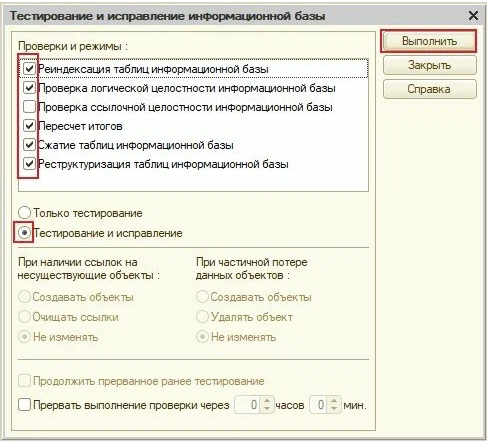
Task: Enable Проверка ссылочной целостности checkbox
Action: pos(29,107)
